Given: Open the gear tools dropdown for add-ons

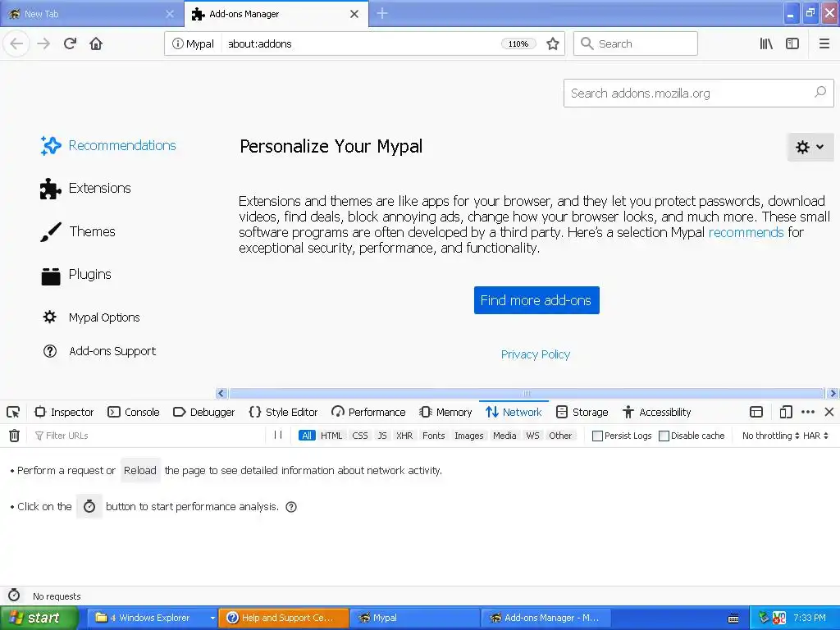Looking at the screenshot, I should [x=810, y=147].
